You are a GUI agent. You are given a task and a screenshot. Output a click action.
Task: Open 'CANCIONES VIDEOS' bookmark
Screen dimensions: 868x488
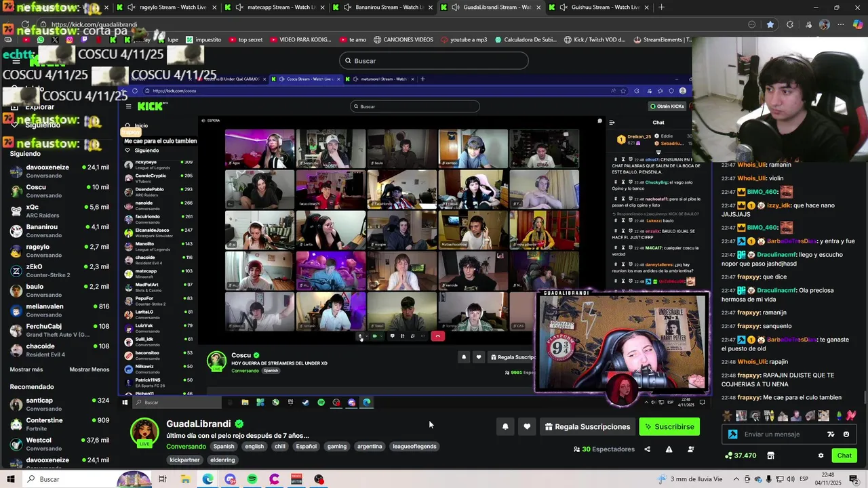pyautogui.click(x=403, y=39)
